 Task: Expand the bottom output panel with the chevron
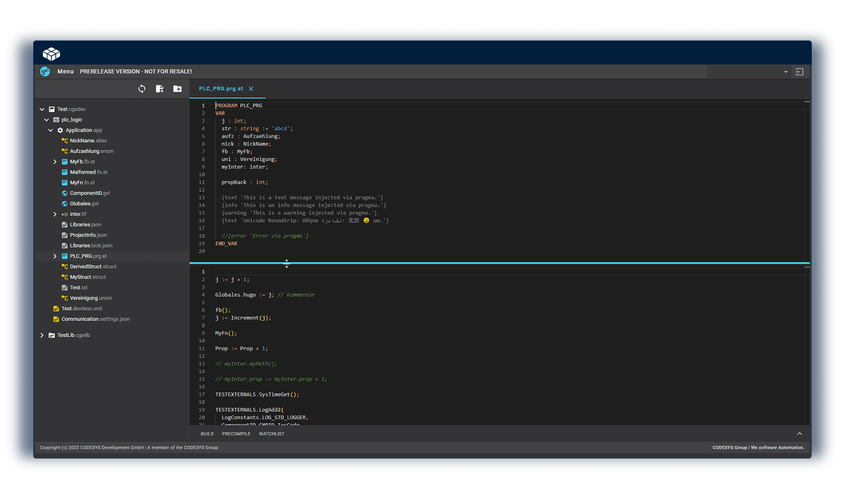[x=799, y=433]
